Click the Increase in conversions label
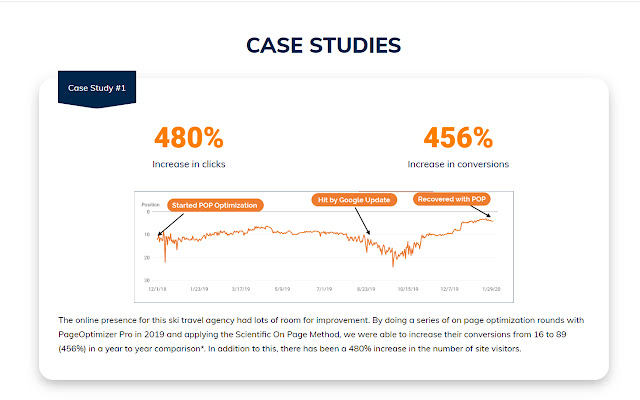Viewport: 640px width, 400px height. [459, 163]
